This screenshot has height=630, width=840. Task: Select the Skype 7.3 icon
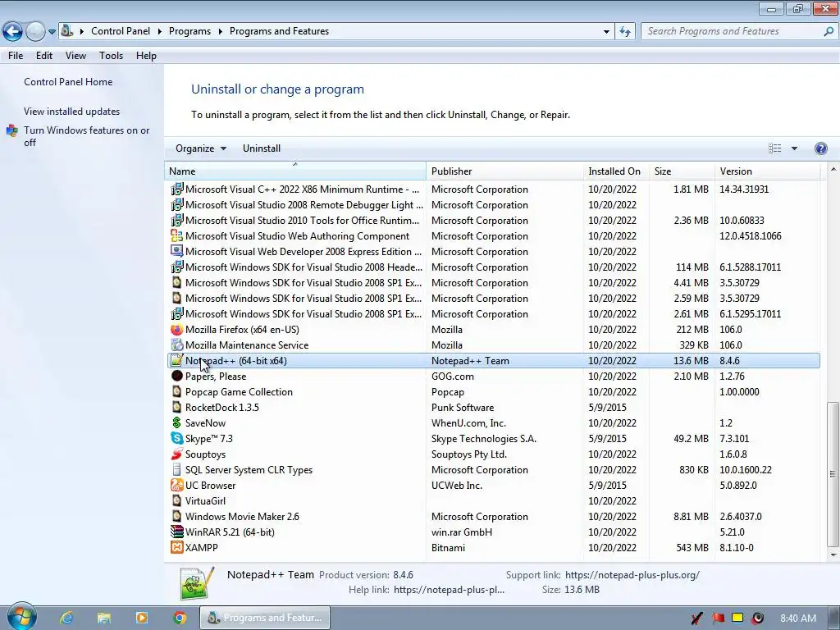click(176, 438)
